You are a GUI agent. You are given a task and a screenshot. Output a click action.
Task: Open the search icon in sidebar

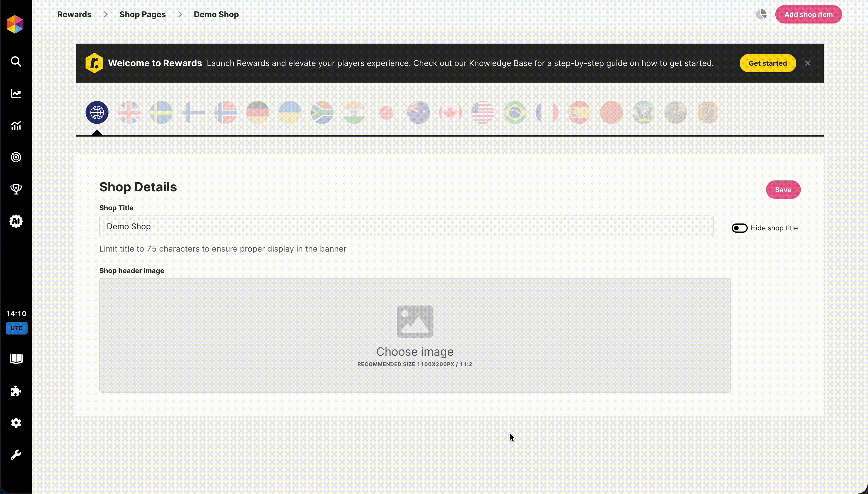coord(16,61)
